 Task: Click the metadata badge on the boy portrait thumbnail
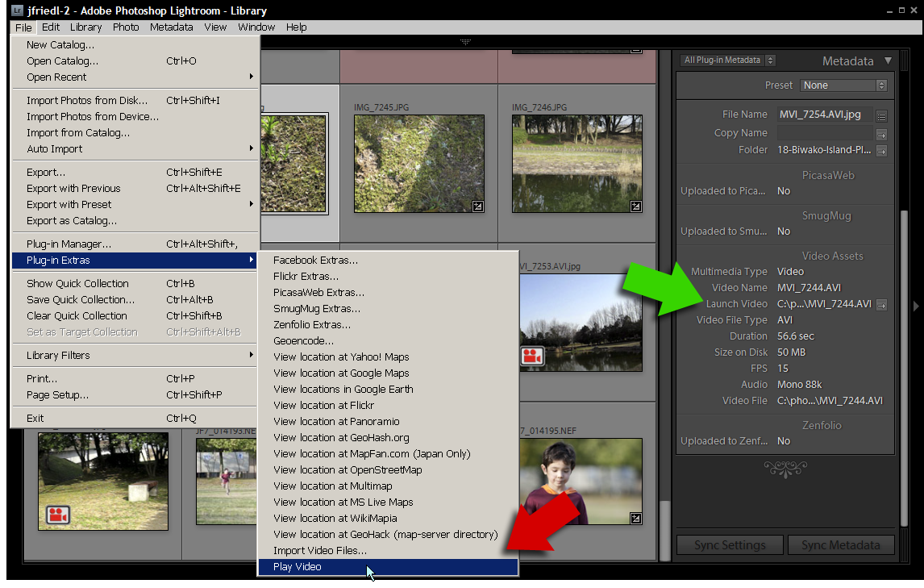point(636,519)
